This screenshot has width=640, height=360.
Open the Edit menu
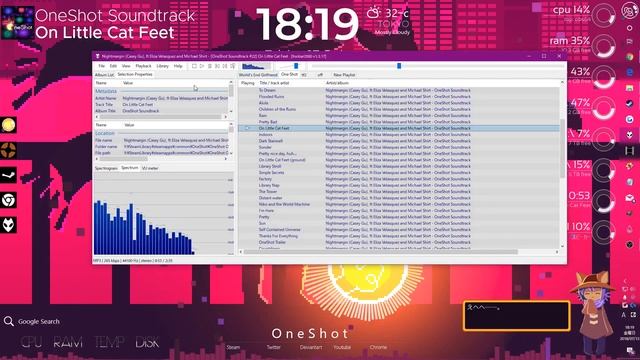click(x=113, y=66)
